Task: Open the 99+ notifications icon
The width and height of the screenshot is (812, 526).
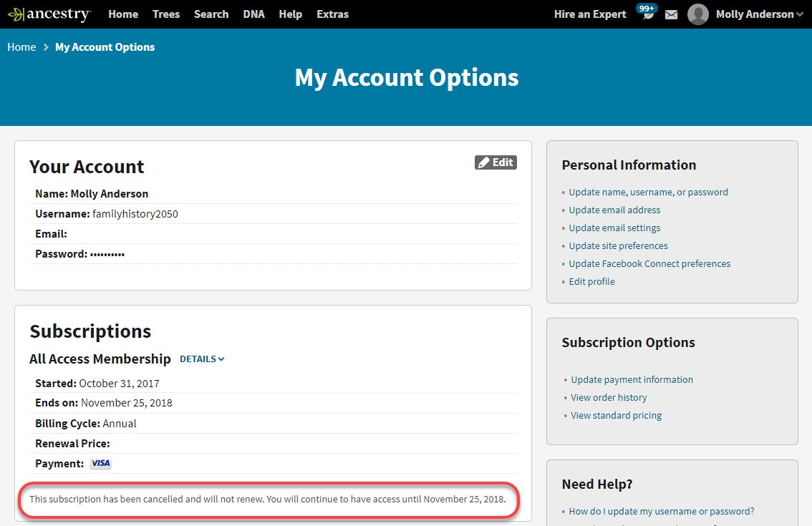Action: coord(647,12)
